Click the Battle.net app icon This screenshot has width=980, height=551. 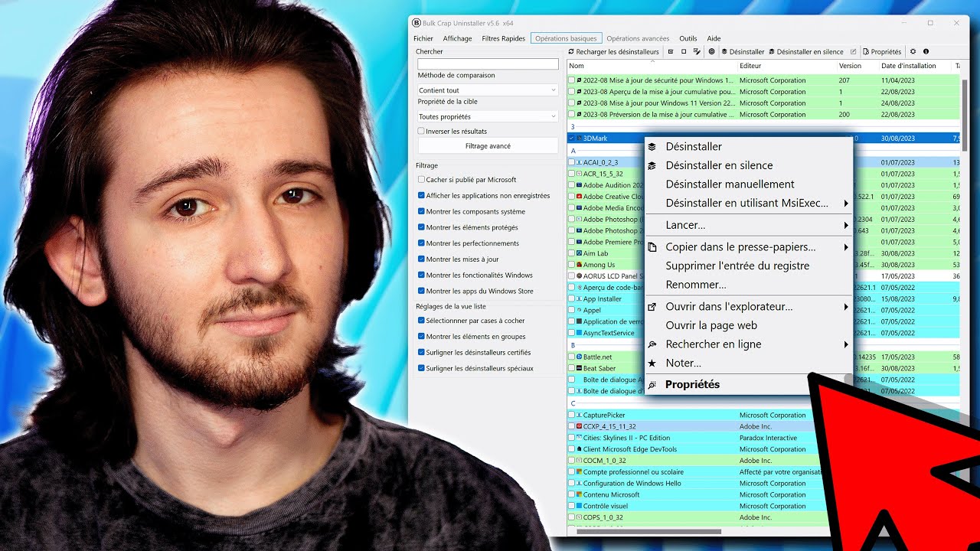pyautogui.click(x=580, y=357)
